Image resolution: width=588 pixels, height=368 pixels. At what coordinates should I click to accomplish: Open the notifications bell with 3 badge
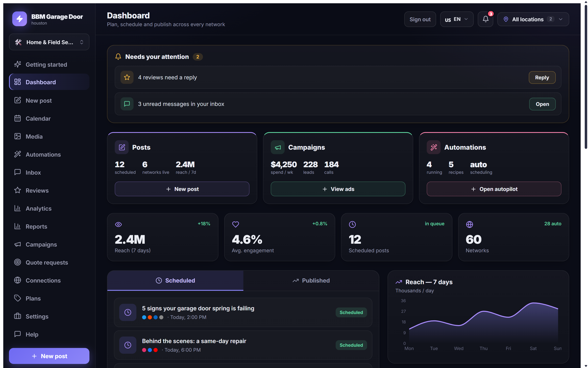[x=485, y=19]
